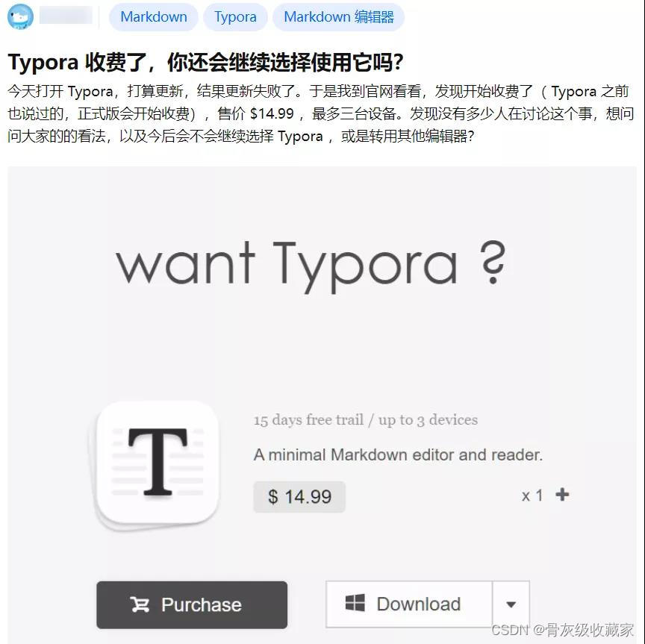The image size is (645, 644).
Task: Click the x 1 quantity label
Action: pos(532,495)
